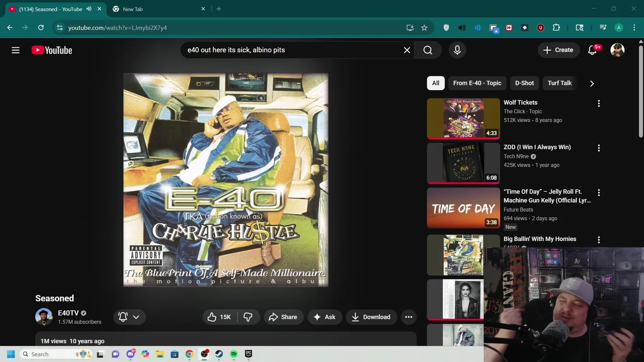The width and height of the screenshot is (644, 362).
Task: Open the media controls icon in Chrome
Action: click(x=603, y=28)
